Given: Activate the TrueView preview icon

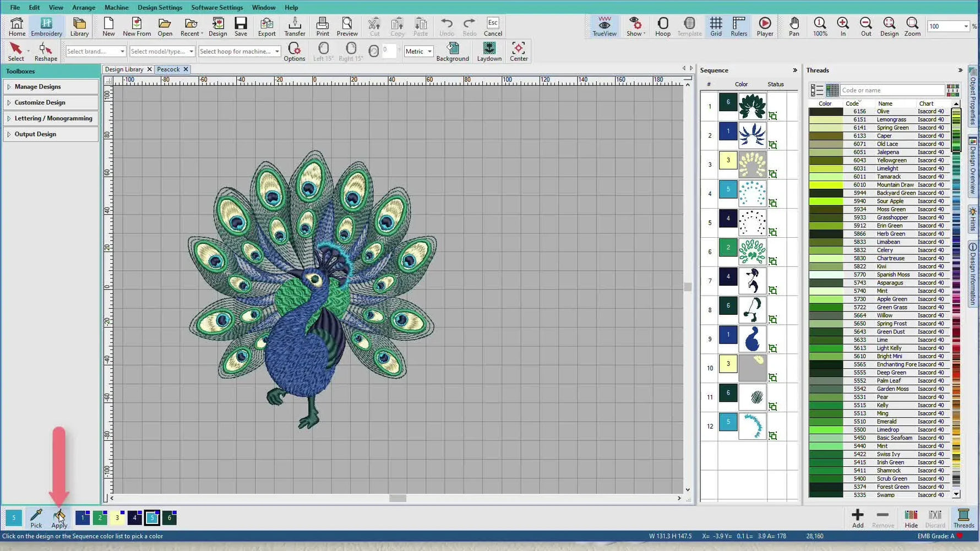Looking at the screenshot, I should click(x=603, y=26).
